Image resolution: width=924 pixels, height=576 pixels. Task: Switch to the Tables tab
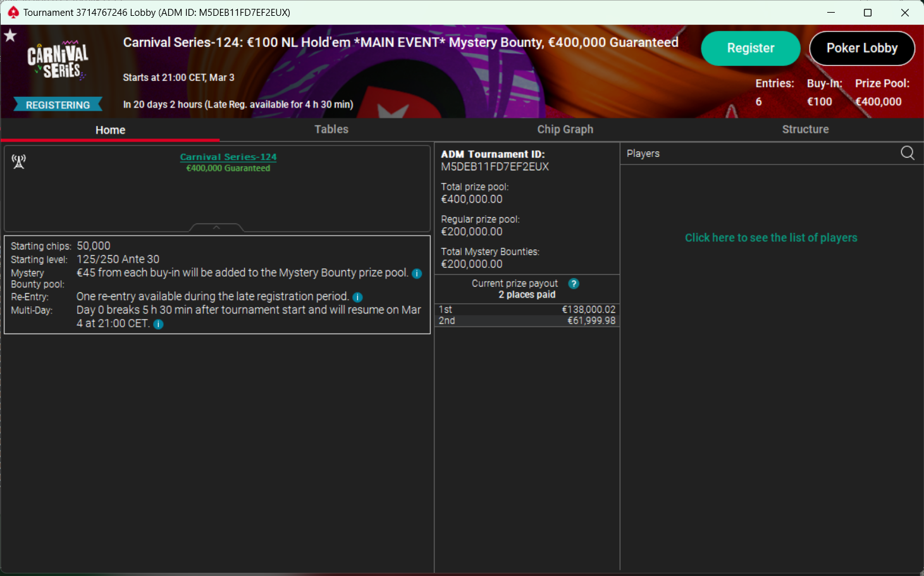pyautogui.click(x=331, y=129)
